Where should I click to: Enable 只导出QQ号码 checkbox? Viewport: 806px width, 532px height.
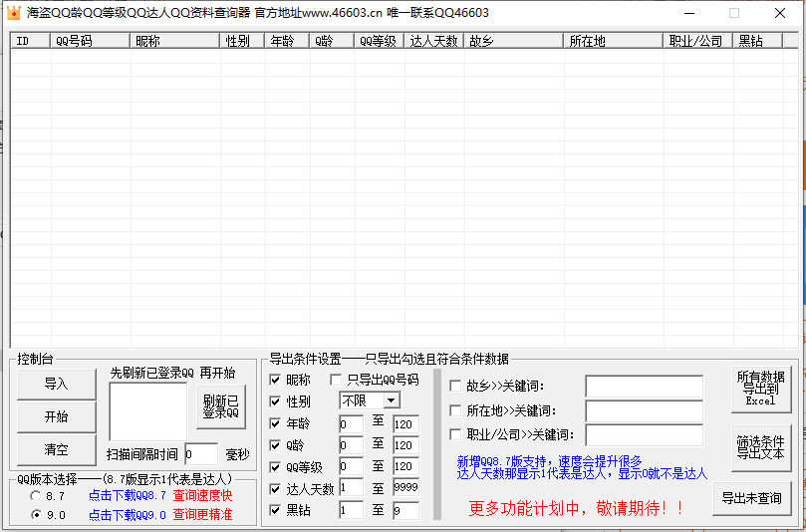tap(336, 380)
